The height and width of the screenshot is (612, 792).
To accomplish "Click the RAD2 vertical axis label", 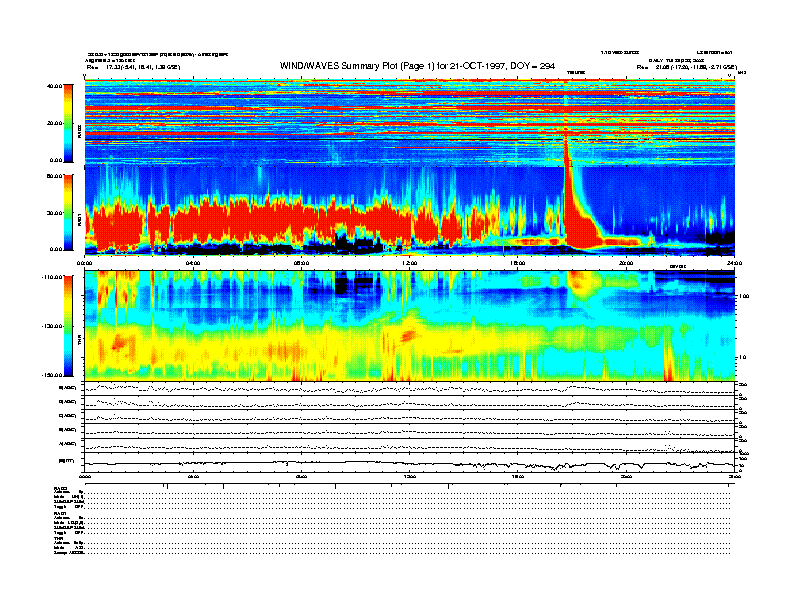I will 80,132.
